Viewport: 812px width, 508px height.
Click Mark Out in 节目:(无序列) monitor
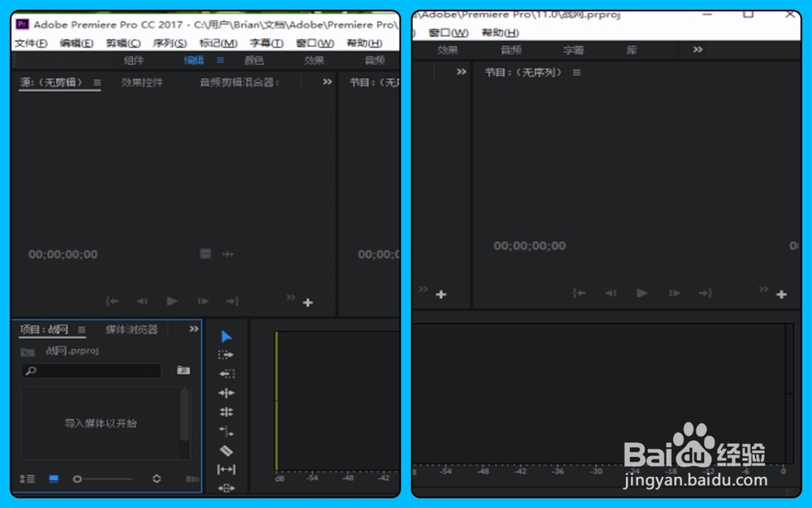tap(706, 293)
